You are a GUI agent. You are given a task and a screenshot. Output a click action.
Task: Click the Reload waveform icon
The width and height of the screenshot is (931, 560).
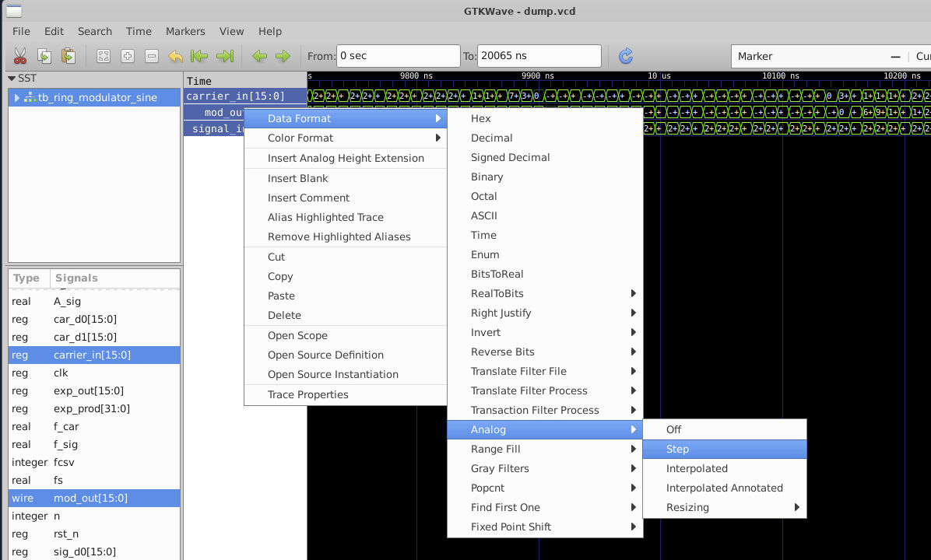[x=626, y=56]
